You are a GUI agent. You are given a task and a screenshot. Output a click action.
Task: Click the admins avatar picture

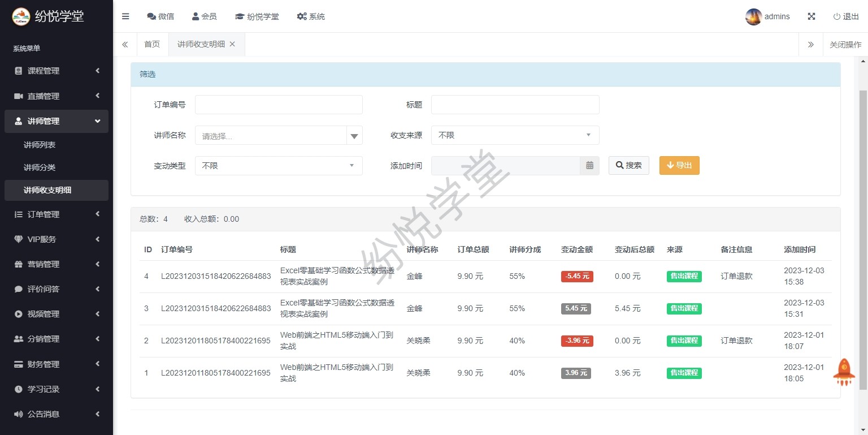753,17
